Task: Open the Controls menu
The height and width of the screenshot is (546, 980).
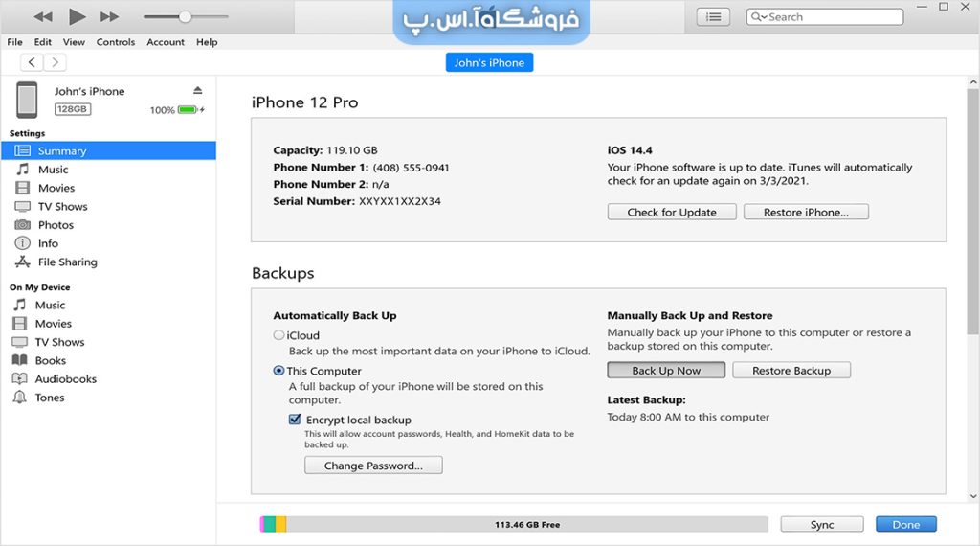Action: (116, 42)
